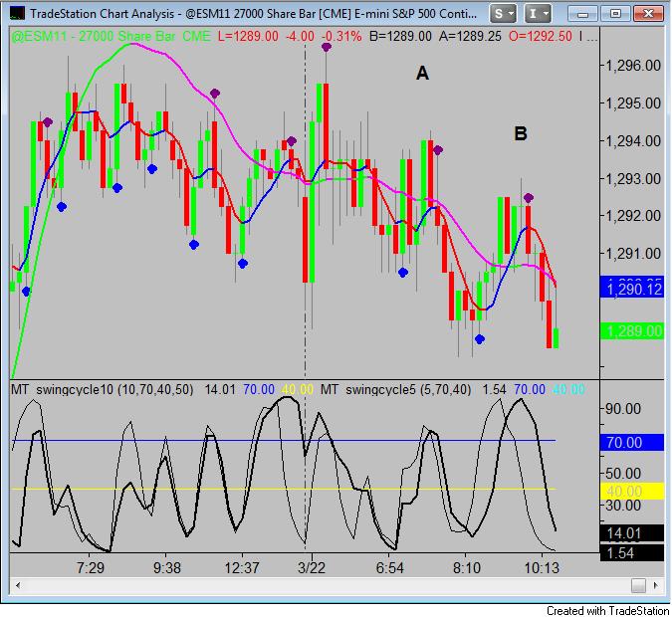Click the horizontal scrollbar thumb
The width and height of the screenshot is (672, 617).
point(638,585)
